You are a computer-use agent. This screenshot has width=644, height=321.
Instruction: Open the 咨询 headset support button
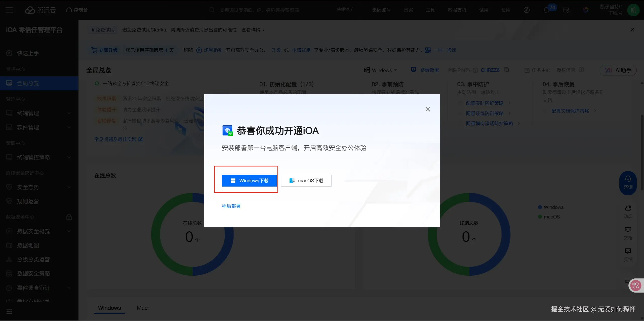click(628, 183)
